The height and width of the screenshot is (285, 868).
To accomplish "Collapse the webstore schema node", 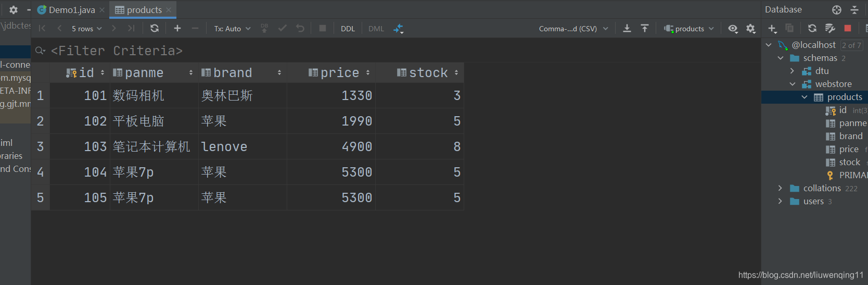I will coord(793,84).
